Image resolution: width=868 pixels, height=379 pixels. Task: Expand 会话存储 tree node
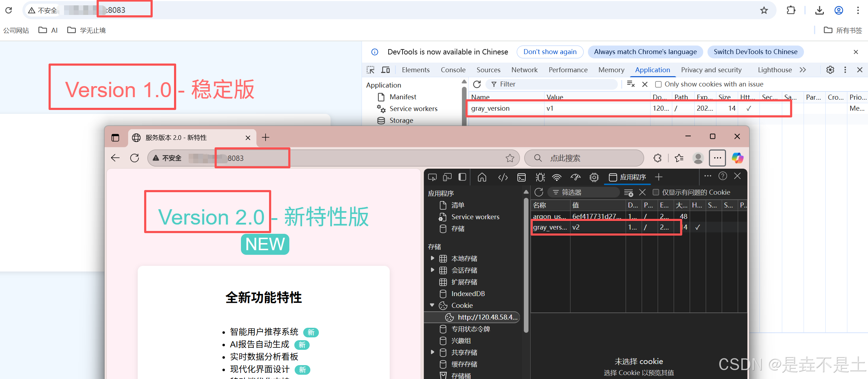pos(432,270)
